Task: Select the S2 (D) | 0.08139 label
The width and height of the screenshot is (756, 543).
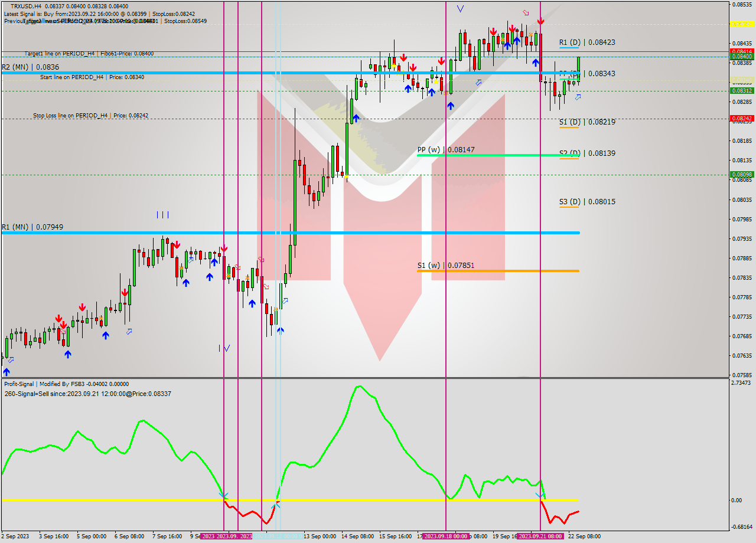Action: (587, 153)
